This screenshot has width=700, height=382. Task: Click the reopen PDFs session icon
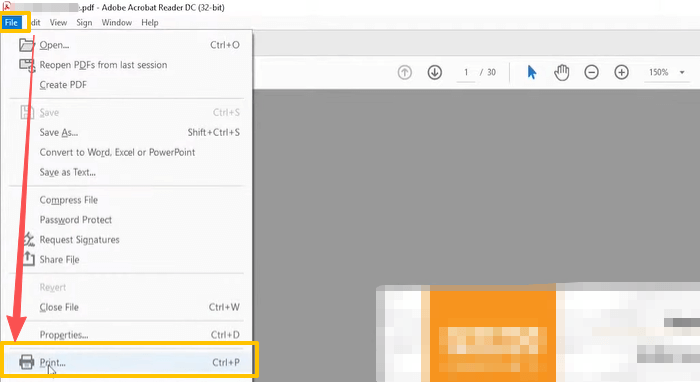tap(27, 66)
